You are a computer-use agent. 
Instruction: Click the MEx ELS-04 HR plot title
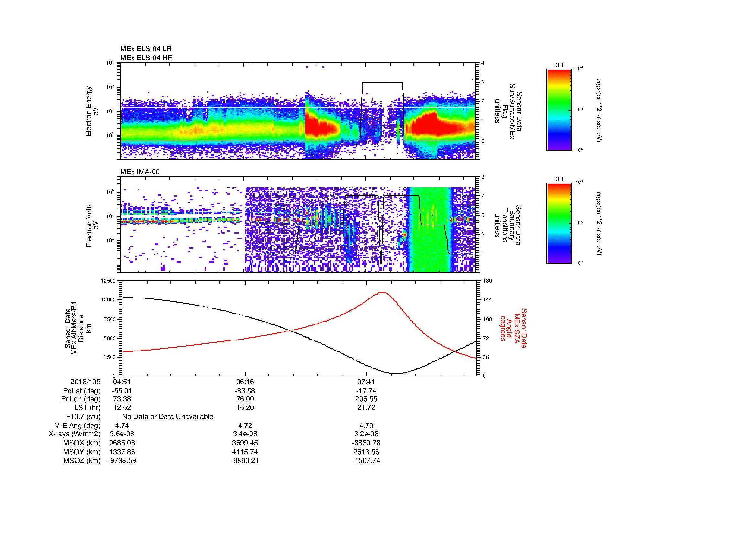pyautogui.click(x=146, y=58)
